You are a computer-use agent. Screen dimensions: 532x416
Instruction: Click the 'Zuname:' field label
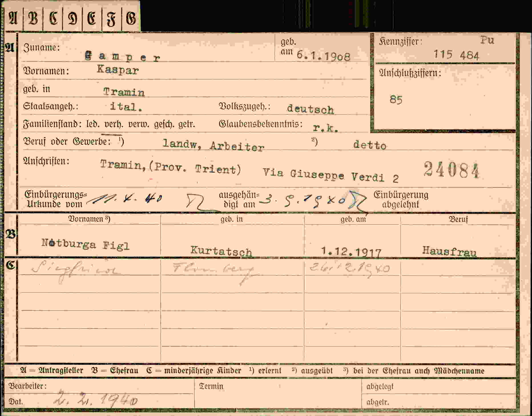point(42,47)
